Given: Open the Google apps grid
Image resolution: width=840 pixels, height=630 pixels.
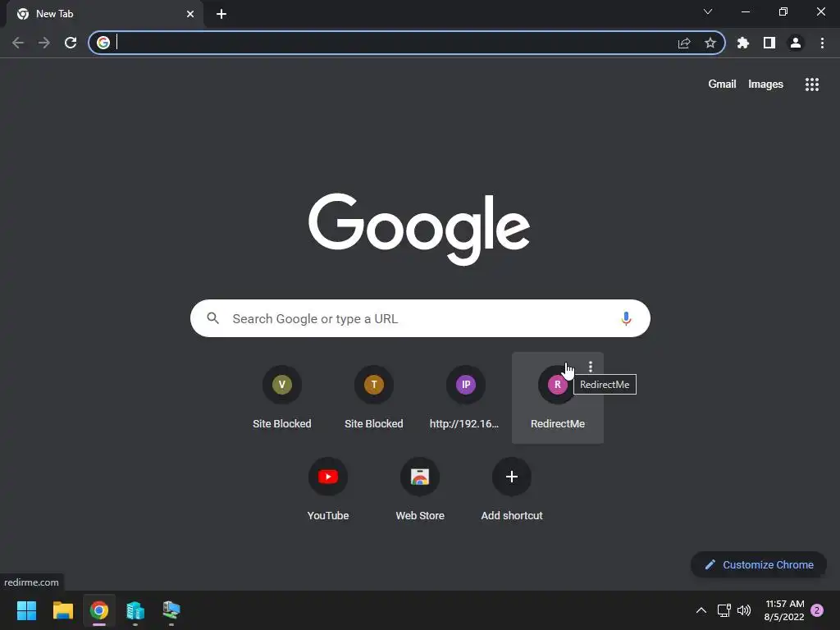Looking at the screenshot, I should pos(812,84).
